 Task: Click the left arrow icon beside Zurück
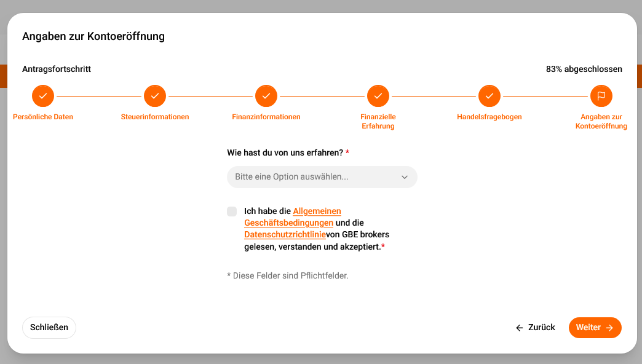[520, 328]
